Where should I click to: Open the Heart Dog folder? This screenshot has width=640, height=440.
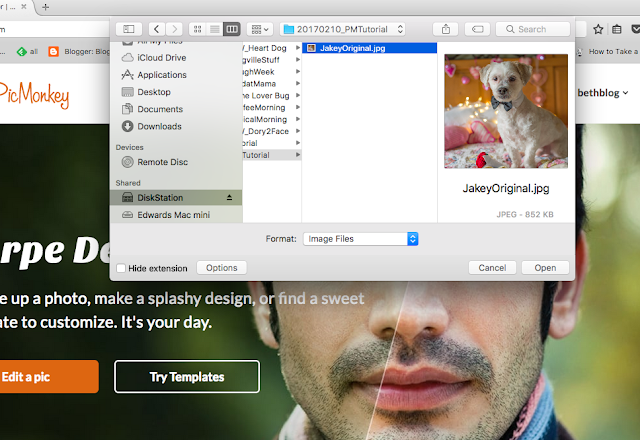(x=271, y=48)
